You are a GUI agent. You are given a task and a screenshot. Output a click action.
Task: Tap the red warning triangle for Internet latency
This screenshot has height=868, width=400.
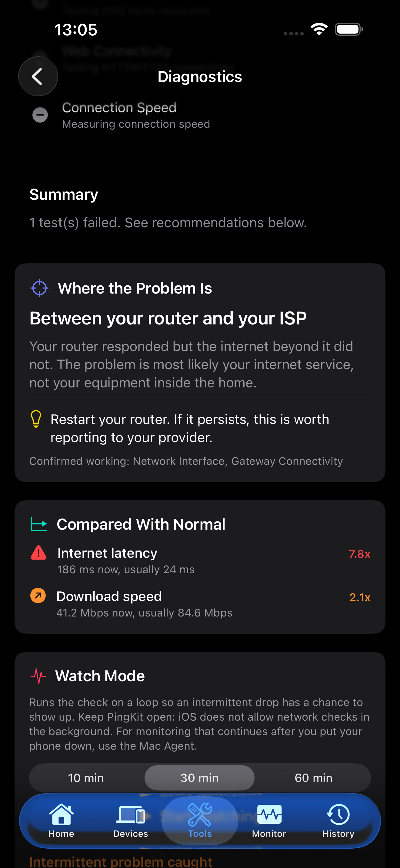[x=38, y=553]
